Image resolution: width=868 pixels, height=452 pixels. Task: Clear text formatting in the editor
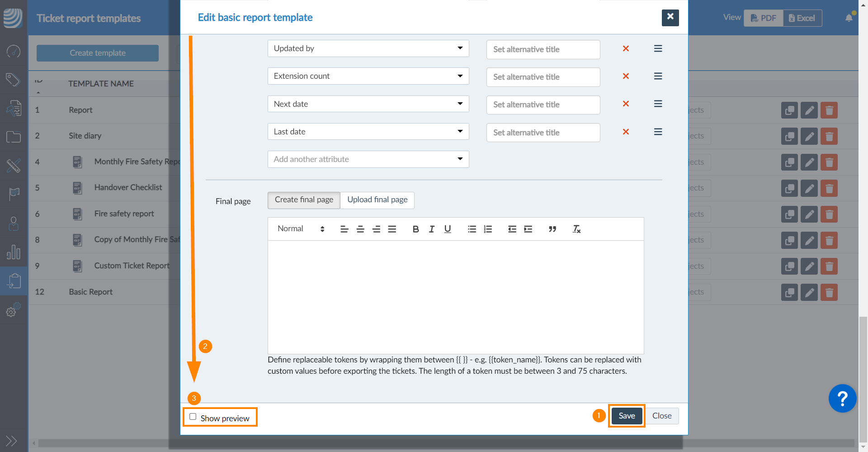pyautogui.click(x=576, y=229)
